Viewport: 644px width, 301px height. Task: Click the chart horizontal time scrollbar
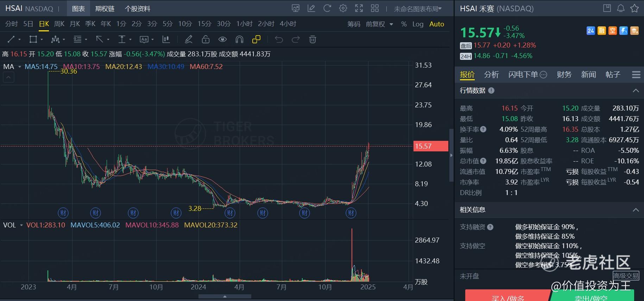click(225, 296)
